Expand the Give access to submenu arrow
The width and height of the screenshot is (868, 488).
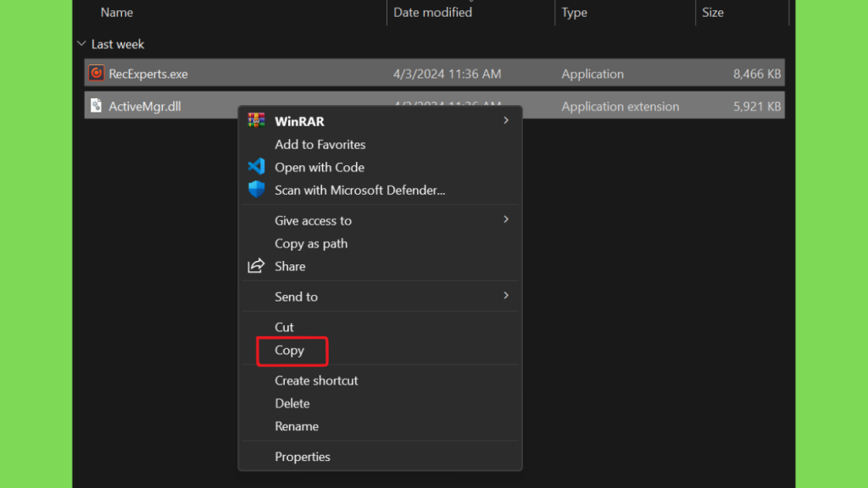coord(505,219)
